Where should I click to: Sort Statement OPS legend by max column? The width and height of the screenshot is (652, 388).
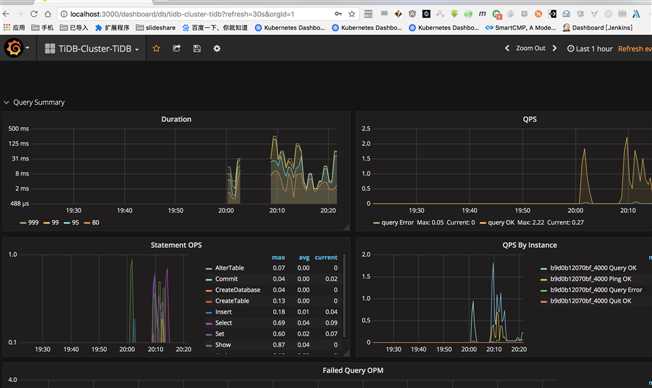tap(278, 257)
